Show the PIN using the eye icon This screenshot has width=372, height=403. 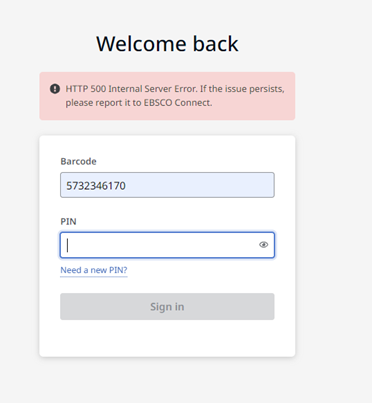click(x=263, y=245)
